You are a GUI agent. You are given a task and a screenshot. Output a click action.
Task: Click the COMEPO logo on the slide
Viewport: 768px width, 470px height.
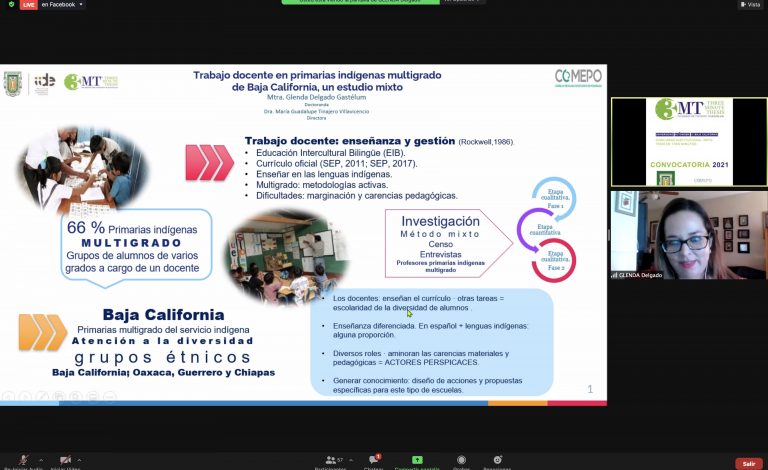[578, 78]
